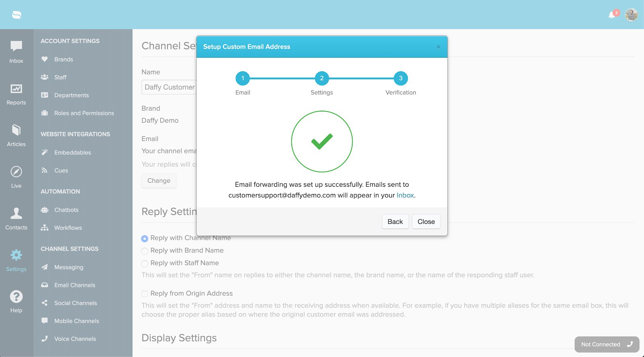The image size is (644, 357).
Task: Click the Departments card icon
Action: click(x=45, y=95)
